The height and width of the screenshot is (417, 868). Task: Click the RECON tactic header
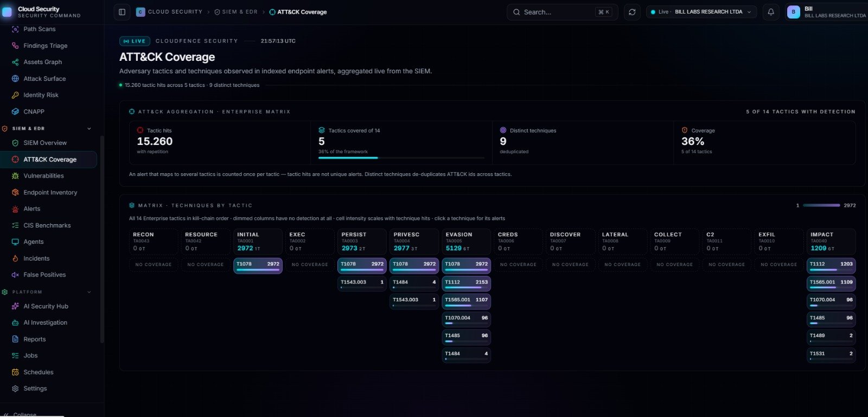(153, 242)
